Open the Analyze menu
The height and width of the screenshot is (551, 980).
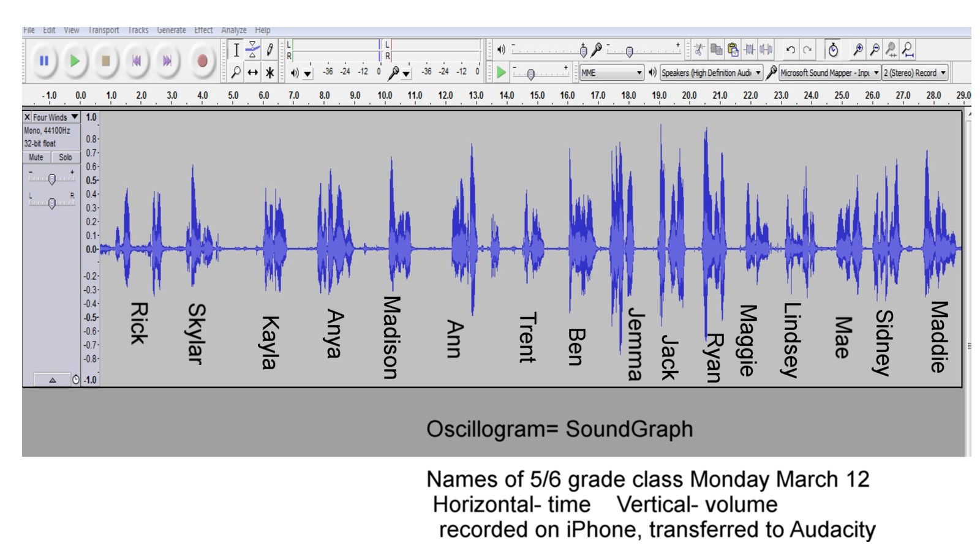(233, 30)
